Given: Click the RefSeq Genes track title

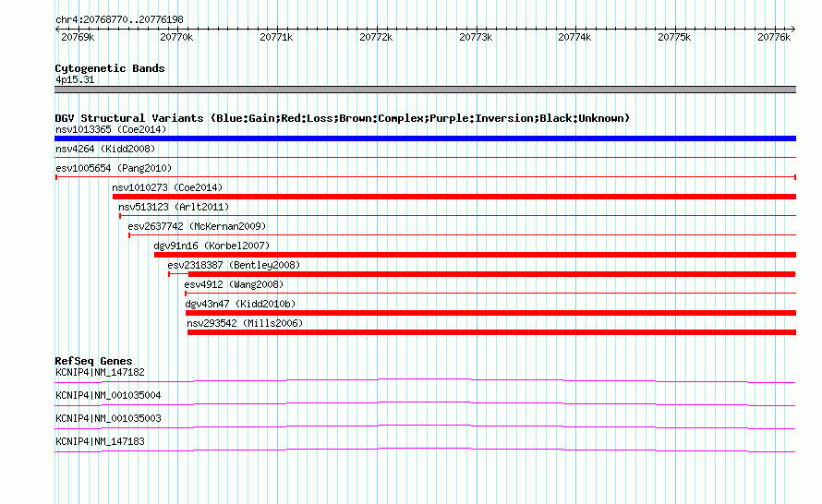Looking at the screenshot, I should [93, 361].
